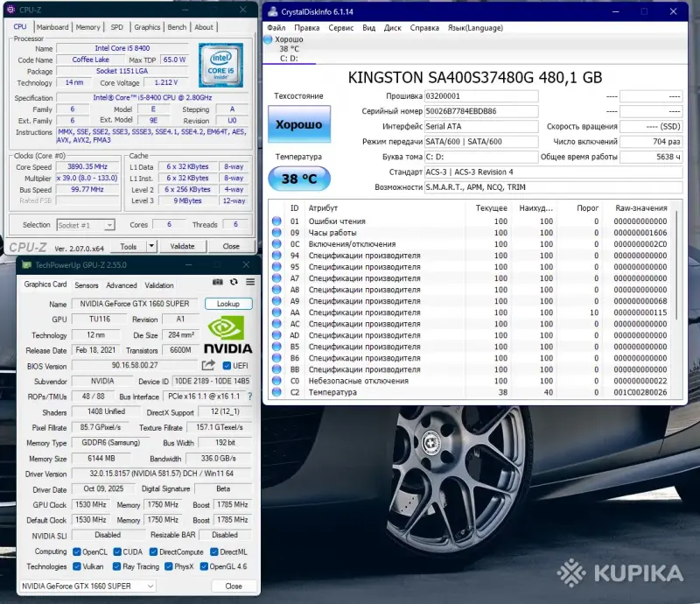Click the CPU-Z title bar app icon
Image resolution: width=700 pixels, height=604 pixels.
coord(10,10)
